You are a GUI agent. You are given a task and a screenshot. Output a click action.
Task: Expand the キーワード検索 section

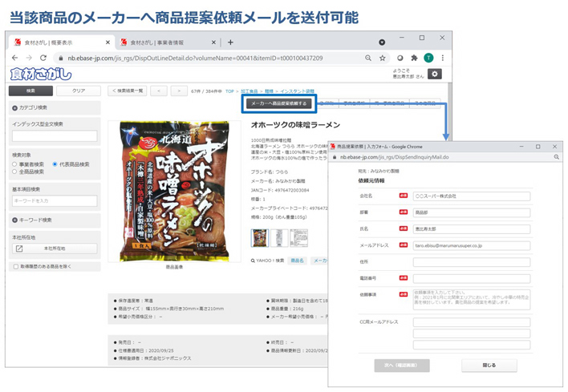15,220
